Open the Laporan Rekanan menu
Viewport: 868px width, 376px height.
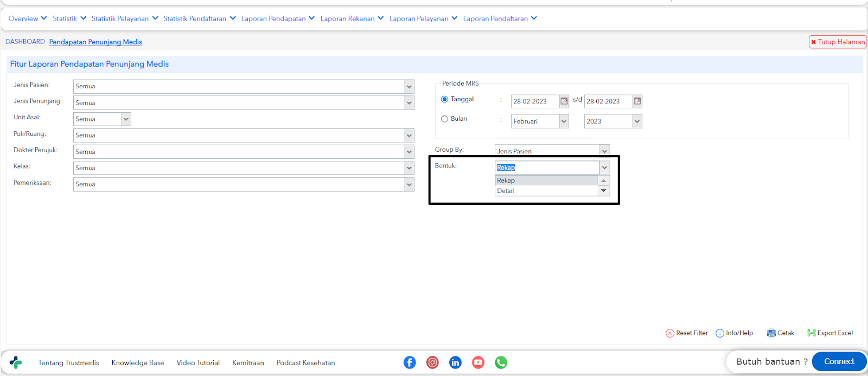352,18
